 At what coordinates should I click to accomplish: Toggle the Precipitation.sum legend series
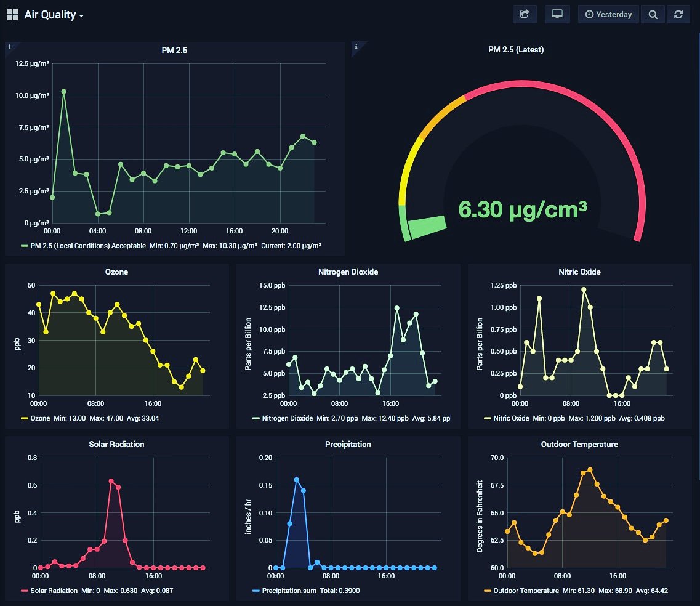click(x=289, y=591)
